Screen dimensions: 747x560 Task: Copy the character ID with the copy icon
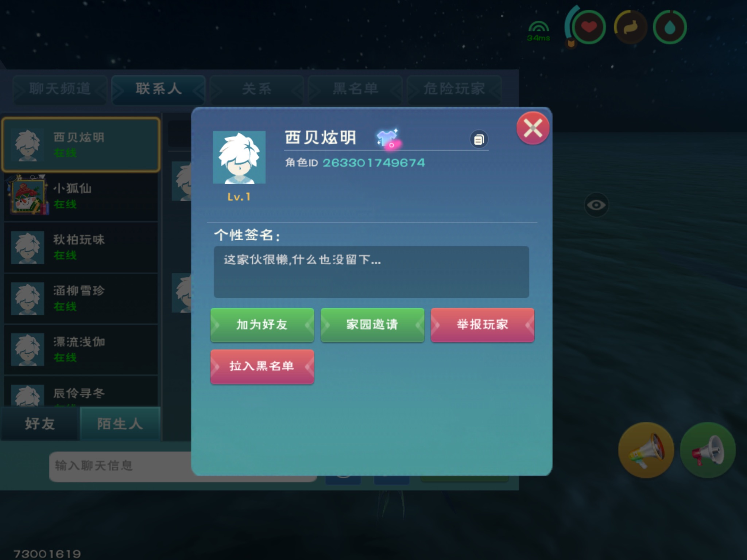pos(479,139)
